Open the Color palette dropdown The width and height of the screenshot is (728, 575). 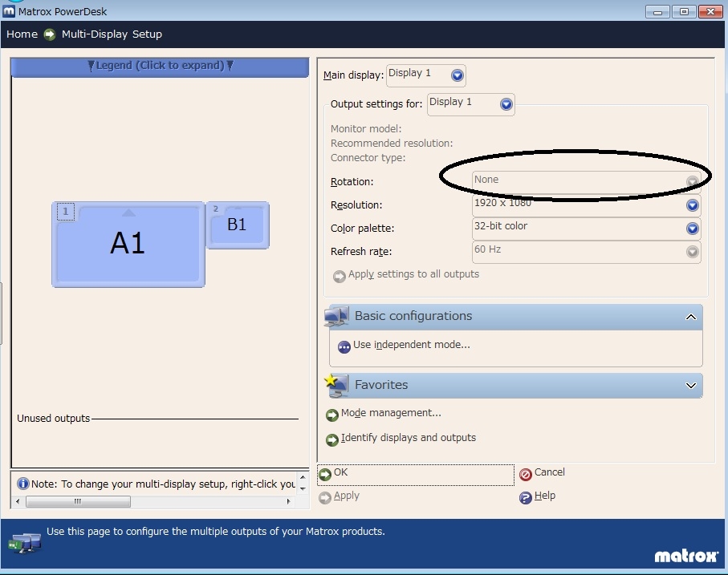pos(586,228)
